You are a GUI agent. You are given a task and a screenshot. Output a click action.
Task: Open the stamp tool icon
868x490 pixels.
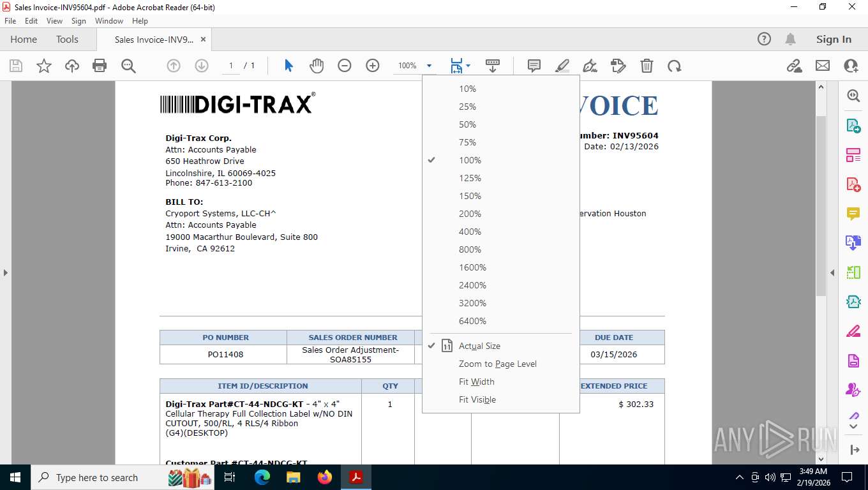click(618, 66)
